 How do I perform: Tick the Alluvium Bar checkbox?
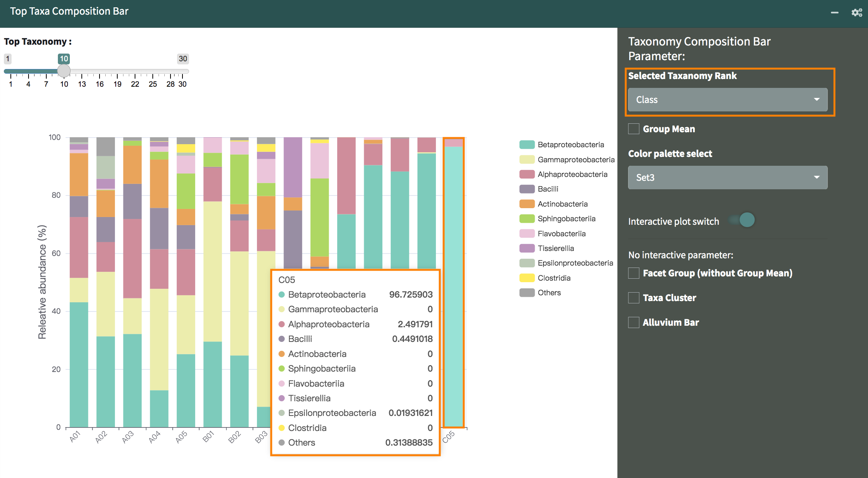(633, 323)
